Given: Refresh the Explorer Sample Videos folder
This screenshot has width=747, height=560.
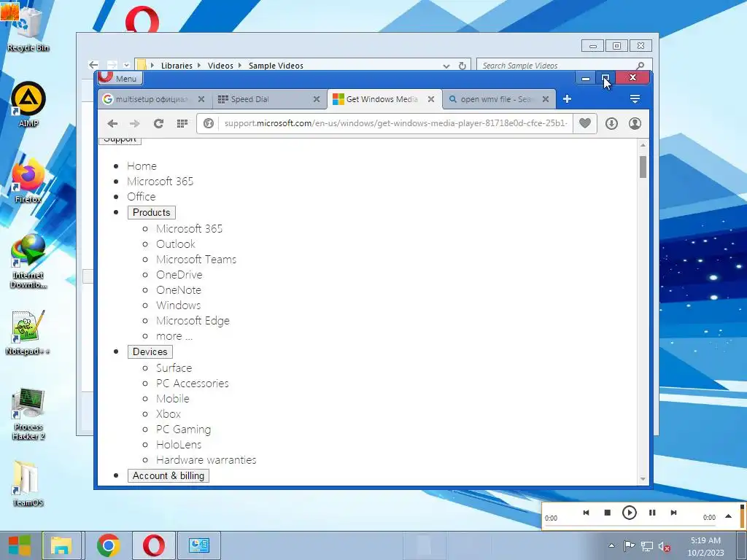Looking at the screenshot, I should pos(462,66).
